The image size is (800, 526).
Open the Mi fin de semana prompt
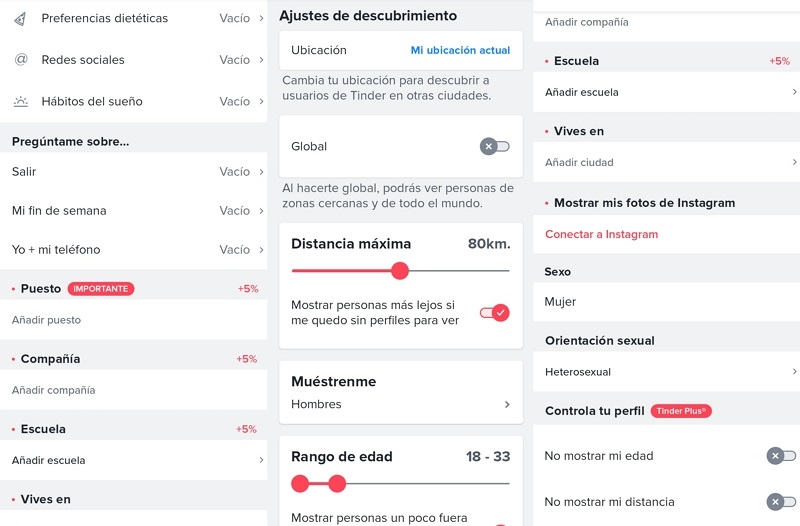[134, 211]
